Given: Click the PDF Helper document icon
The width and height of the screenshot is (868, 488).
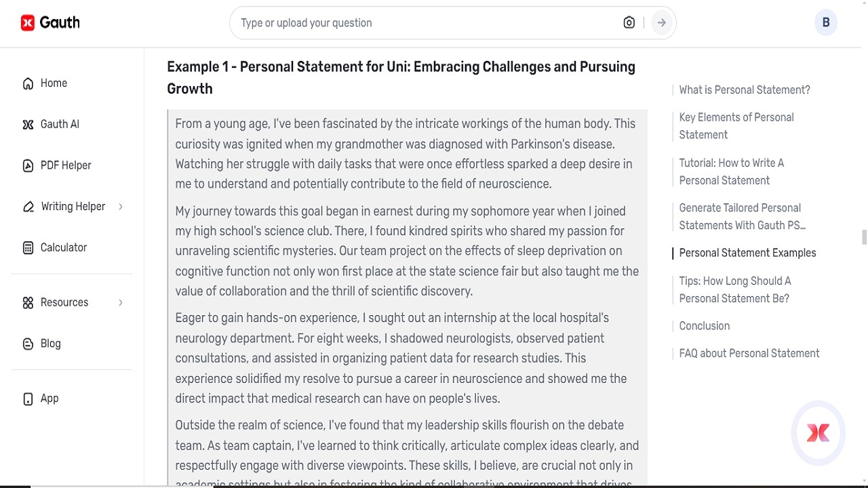Looking at the screenshot, I should 27,165.
